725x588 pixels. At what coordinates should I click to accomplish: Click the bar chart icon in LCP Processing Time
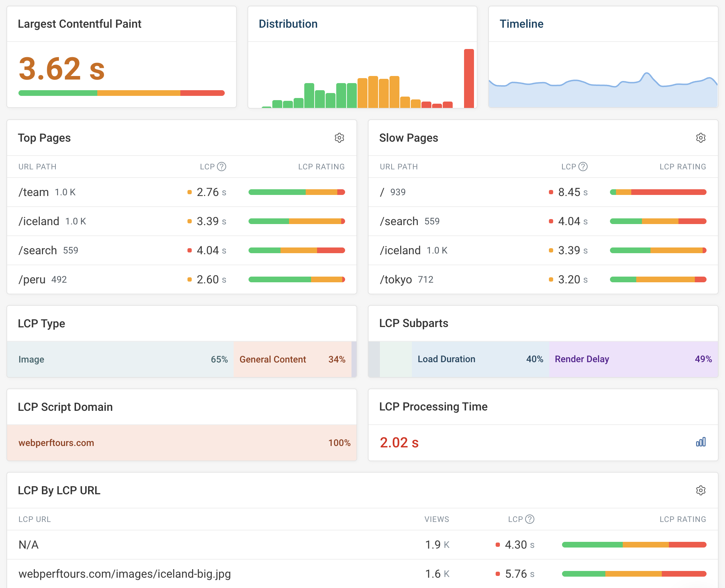point(701,442)
